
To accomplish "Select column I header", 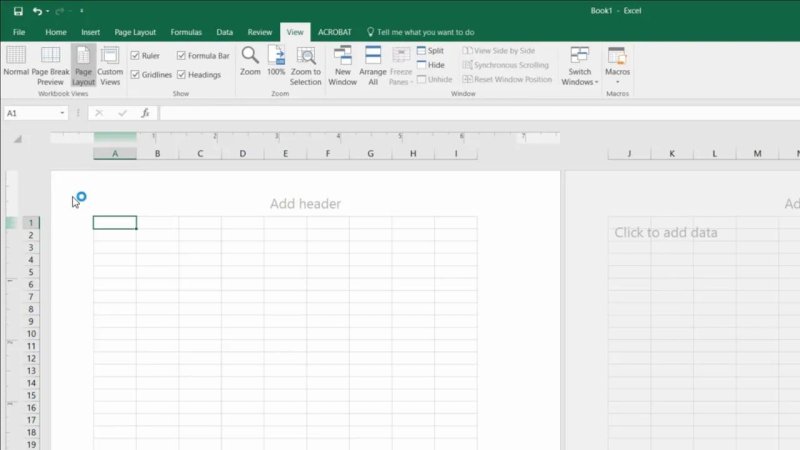I will point(456,153).
